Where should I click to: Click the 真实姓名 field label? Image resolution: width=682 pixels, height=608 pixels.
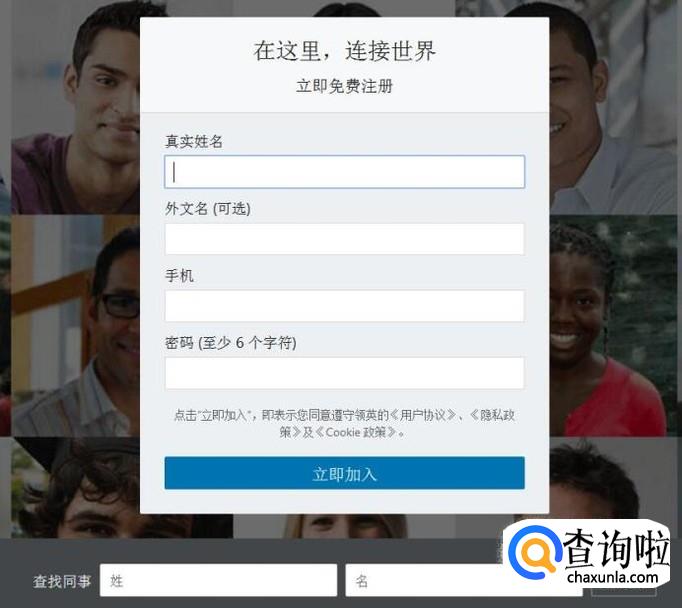pyautogui.click(x=194, y=141)
